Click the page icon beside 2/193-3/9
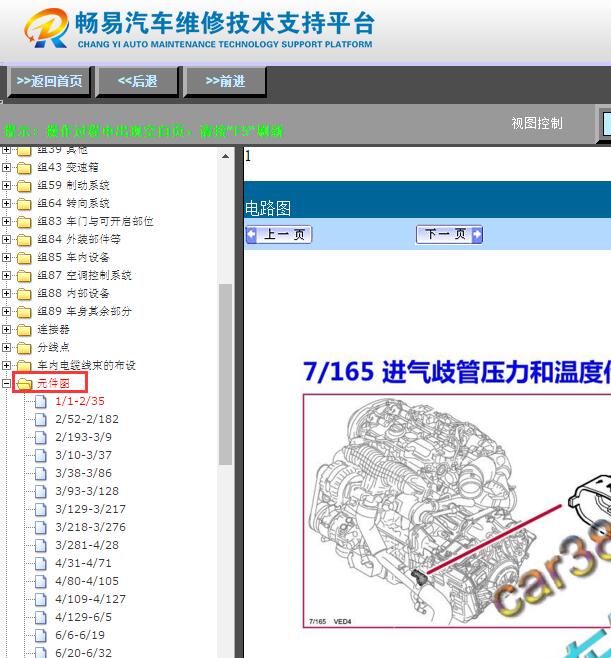The height and width of the screenshot is (658, 611). coord(41,438)
